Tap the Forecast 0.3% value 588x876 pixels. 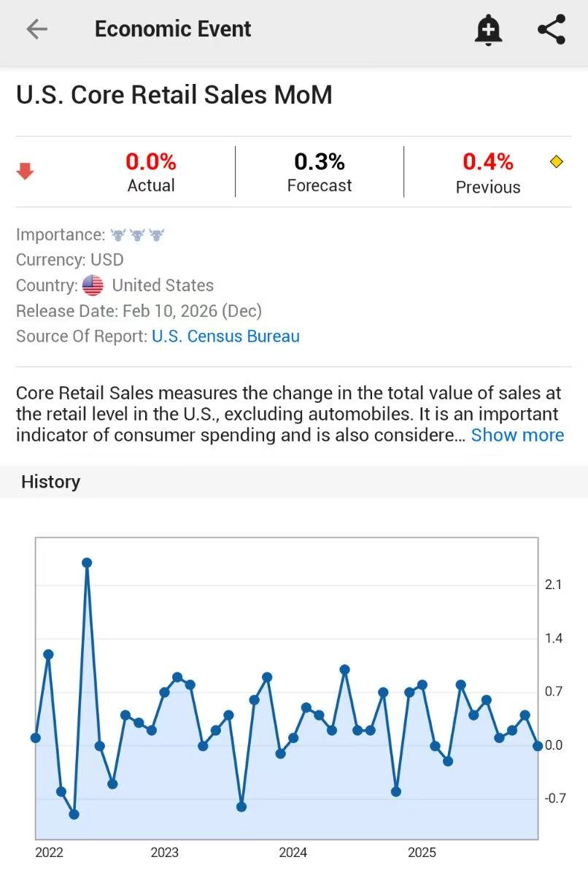coord(320,161)
